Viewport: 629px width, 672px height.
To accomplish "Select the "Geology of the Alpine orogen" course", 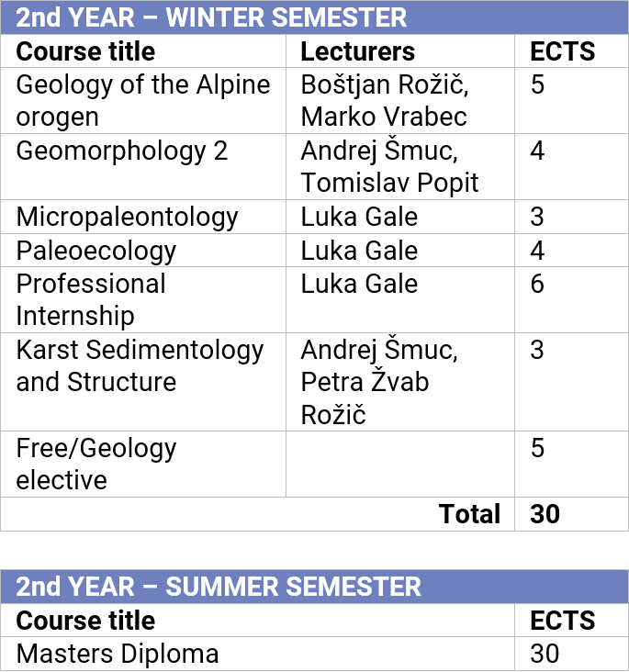I will [143, 101].
